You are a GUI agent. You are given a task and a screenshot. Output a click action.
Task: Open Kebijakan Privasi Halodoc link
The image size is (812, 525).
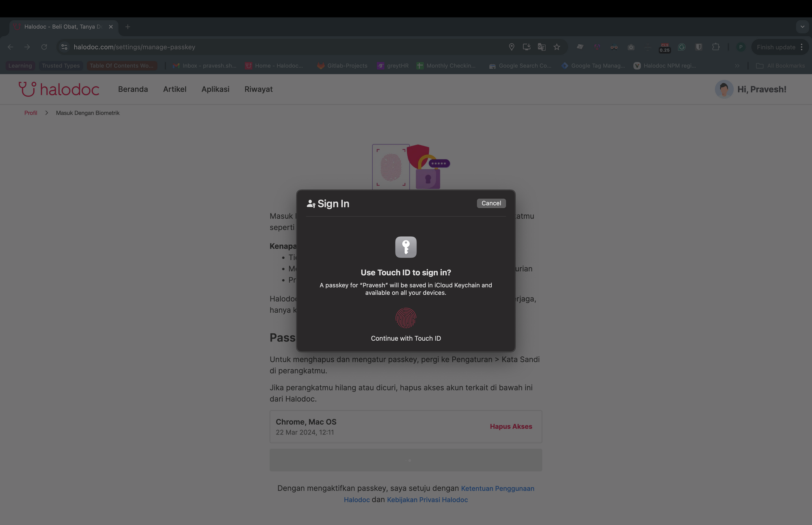pos(427,499)
